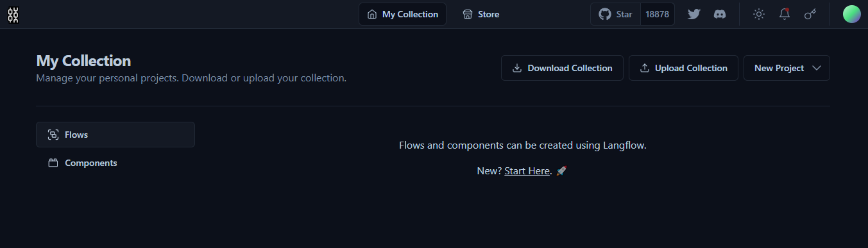
Task: Click the Langflow logo icon
Action: click(x=13, y=15)
